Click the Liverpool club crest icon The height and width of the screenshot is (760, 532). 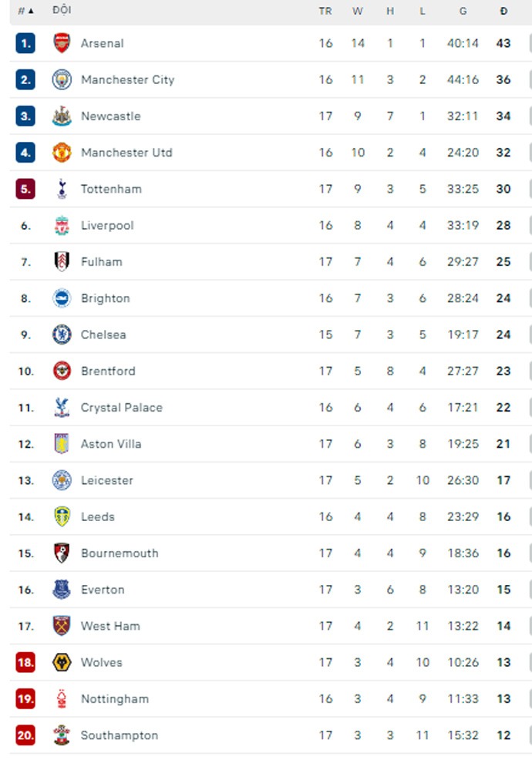tap(62, 225)
